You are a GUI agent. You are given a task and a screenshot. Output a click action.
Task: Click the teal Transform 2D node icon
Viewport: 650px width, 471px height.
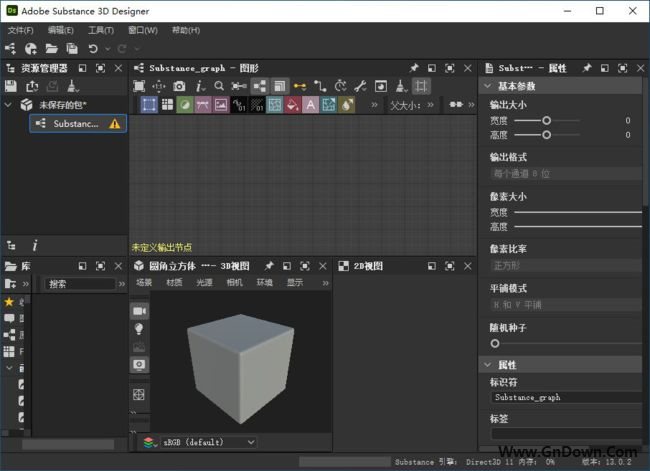[x=328, y=105]
